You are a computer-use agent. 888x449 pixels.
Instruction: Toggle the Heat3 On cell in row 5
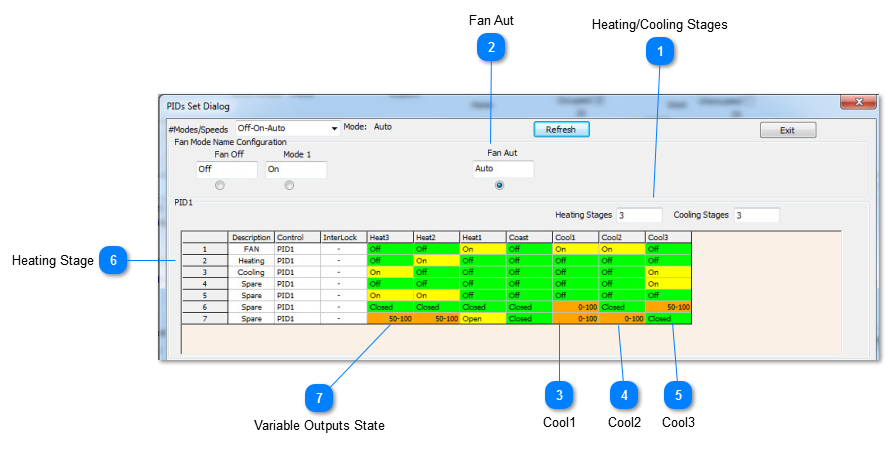pyautogui.click(x=390, y=296)
